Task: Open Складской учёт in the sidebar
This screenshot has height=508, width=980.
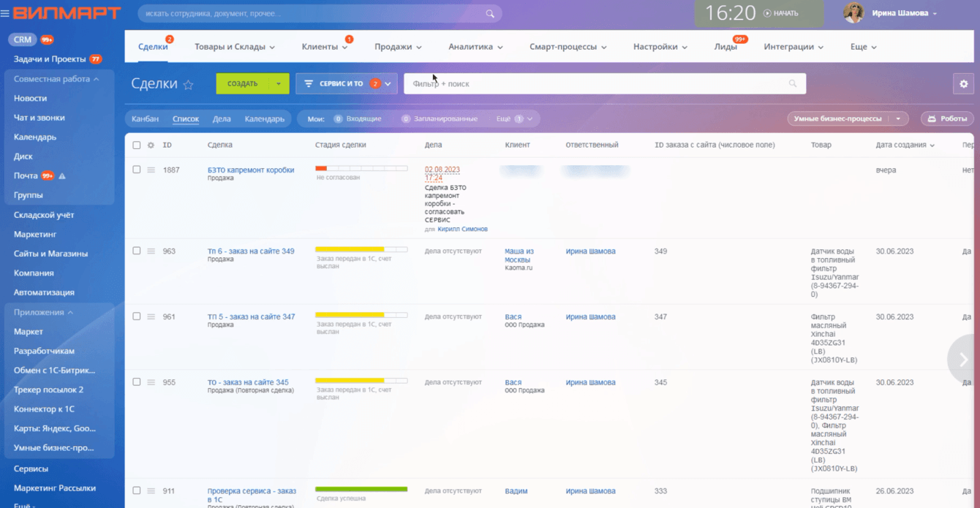Action: 44,215
